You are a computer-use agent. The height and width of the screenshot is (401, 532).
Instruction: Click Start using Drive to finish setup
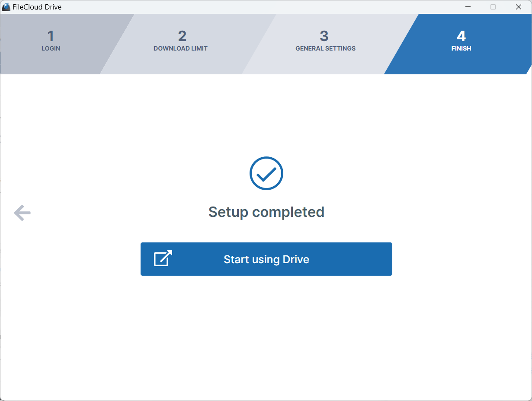[x=266, y=259]
